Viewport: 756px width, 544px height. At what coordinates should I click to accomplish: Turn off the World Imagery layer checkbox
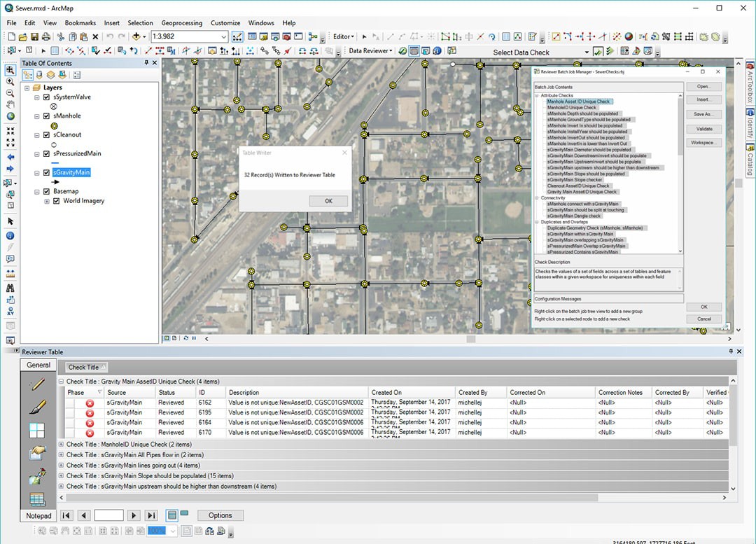point(57,201)
